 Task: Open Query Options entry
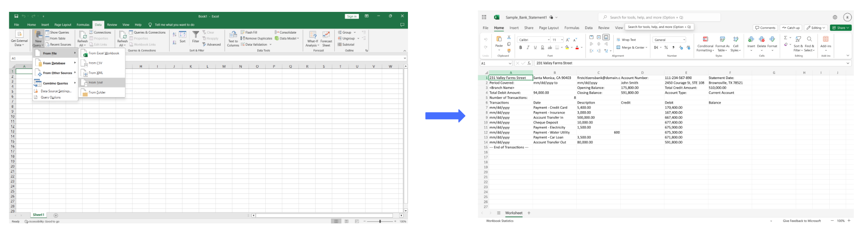pyautogui.click(x=55, y=97)
